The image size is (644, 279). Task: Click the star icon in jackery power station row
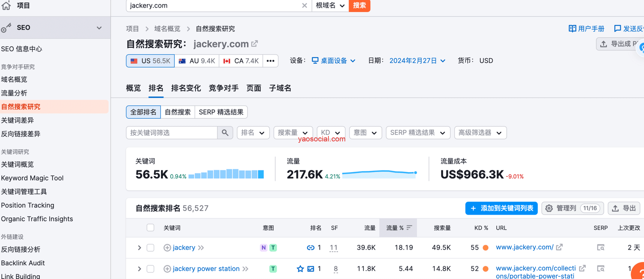(300, 269)
